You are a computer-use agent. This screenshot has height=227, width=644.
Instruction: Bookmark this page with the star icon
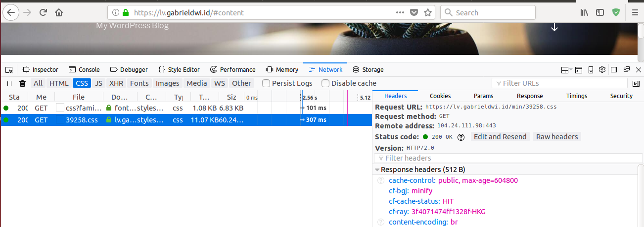click(x=428, y=12)
